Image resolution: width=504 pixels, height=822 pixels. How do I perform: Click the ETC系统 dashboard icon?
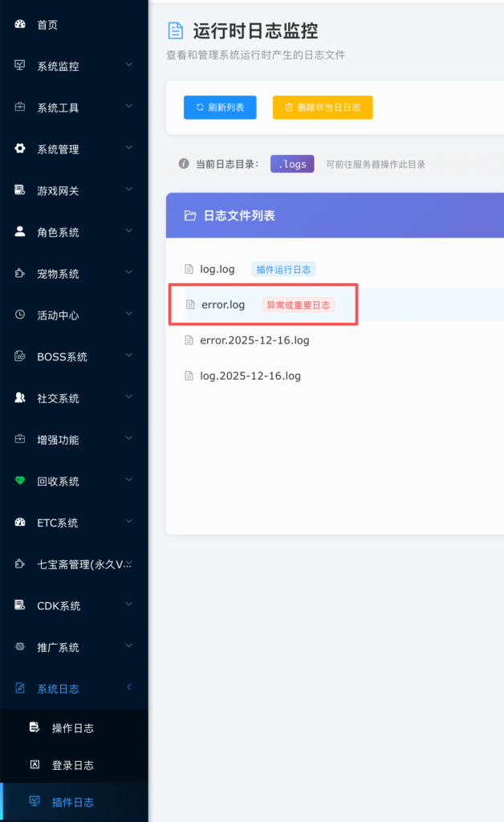pos(20,522)
